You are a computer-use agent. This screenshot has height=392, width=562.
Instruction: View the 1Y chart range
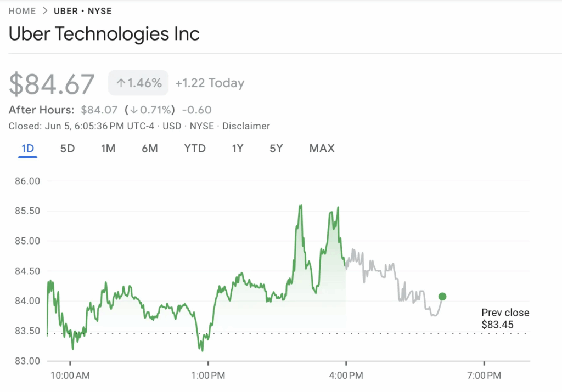tap(237, 149)
